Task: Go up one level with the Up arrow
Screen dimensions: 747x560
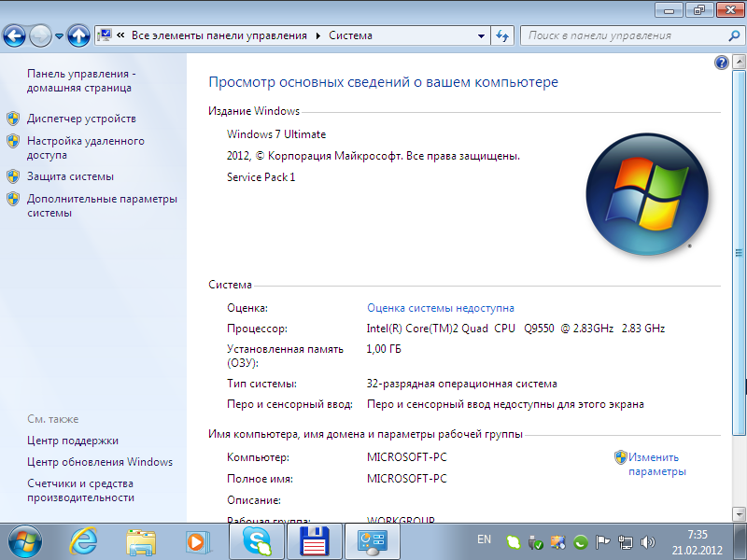Action: pyautogui.click(x=78, y=35)
